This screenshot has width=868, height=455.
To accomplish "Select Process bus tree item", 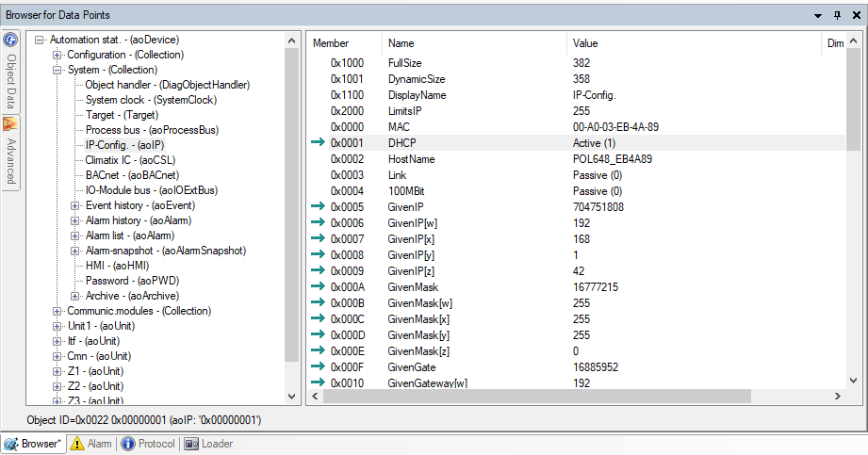I will pyautogui.click(x=153, y=130).
